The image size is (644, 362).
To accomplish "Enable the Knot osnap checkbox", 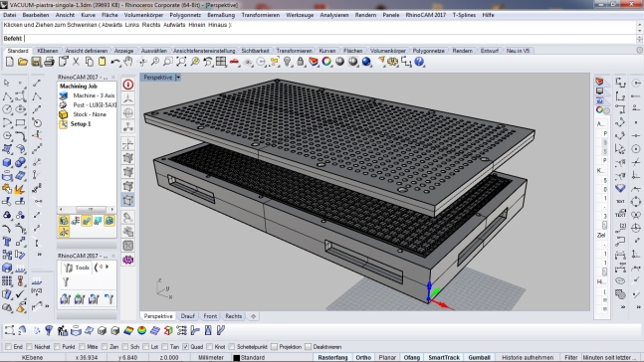I will pyautogui.click(x=209, y=347).
